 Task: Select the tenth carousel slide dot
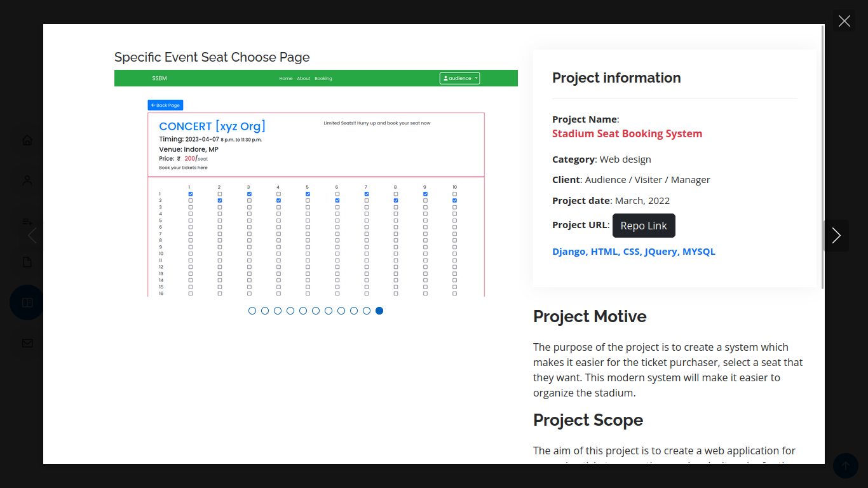pyautogui.click(x=367, y=311)
